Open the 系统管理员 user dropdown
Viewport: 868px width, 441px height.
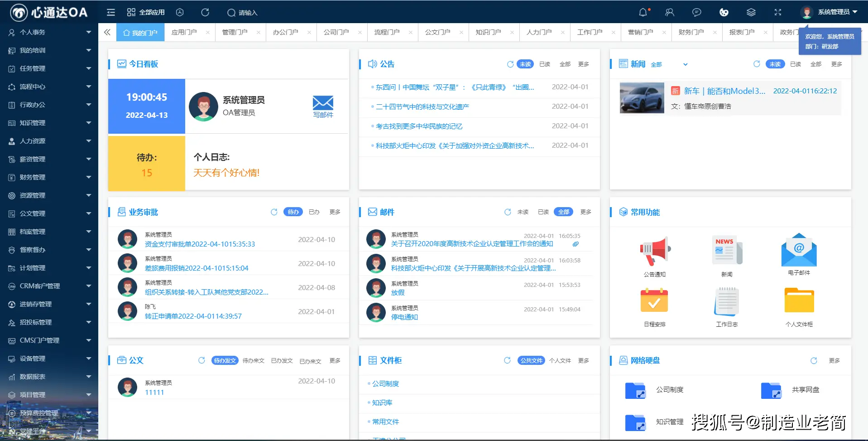click(x=829, y=12)
